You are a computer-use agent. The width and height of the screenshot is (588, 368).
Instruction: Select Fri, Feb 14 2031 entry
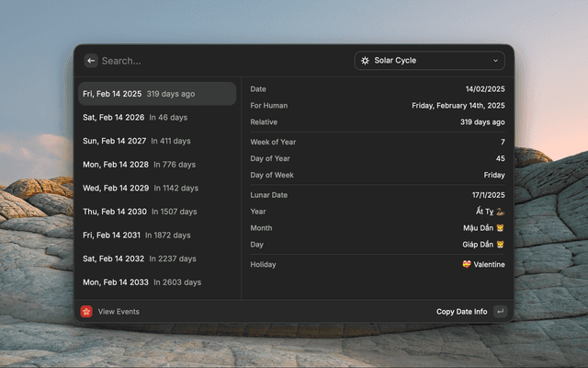[157, 236]
